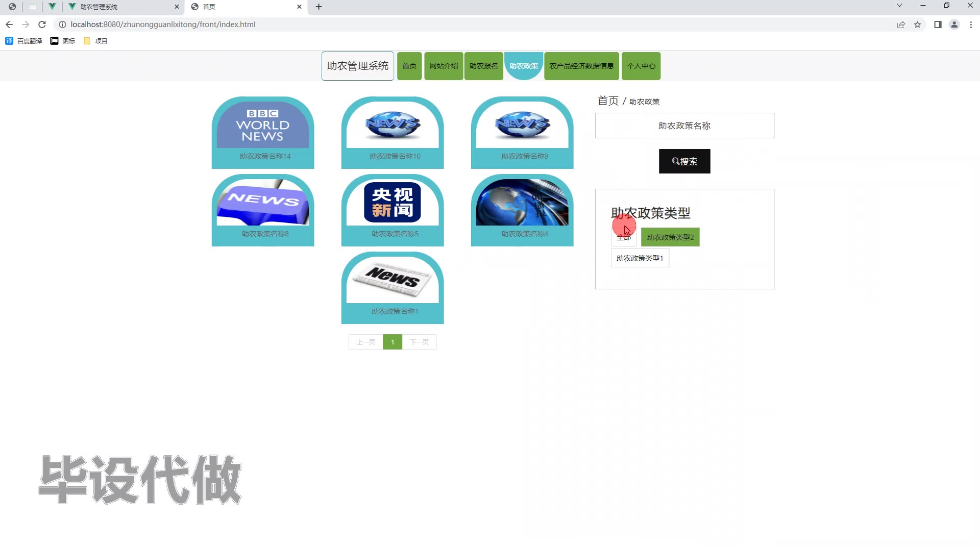Go to the previous page (上一页)
The width and height of the screenshot is (980, 547).
pos(365,342)
